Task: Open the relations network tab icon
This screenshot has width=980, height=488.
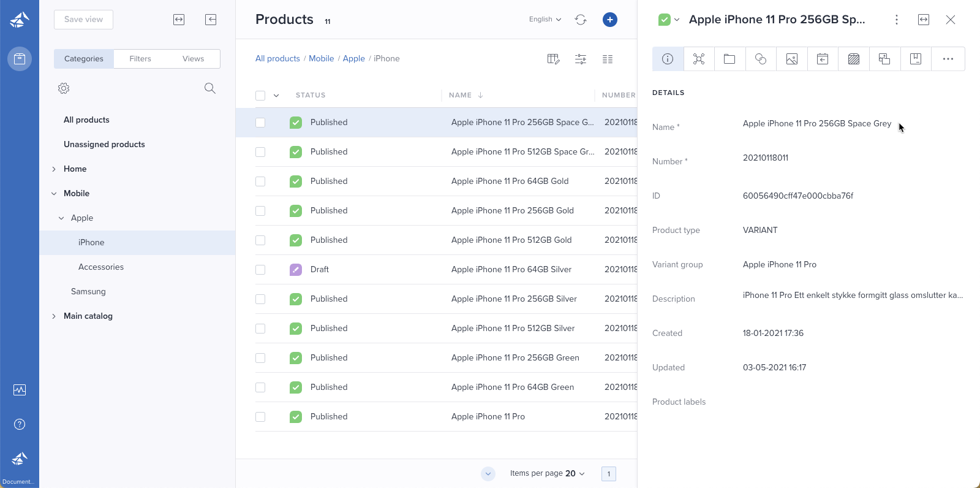Action: coord(699,59)
